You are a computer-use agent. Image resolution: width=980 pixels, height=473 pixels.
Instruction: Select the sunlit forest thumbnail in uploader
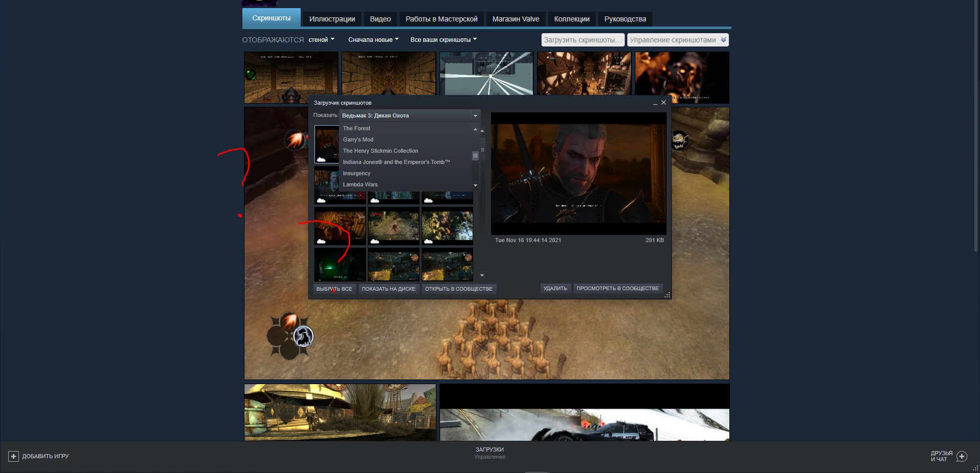(447, 226)
